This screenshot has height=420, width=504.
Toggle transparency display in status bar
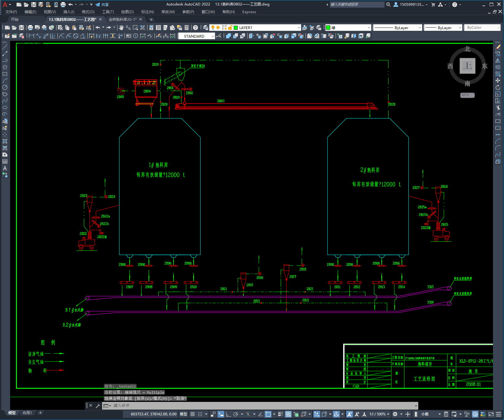[288, 414]
